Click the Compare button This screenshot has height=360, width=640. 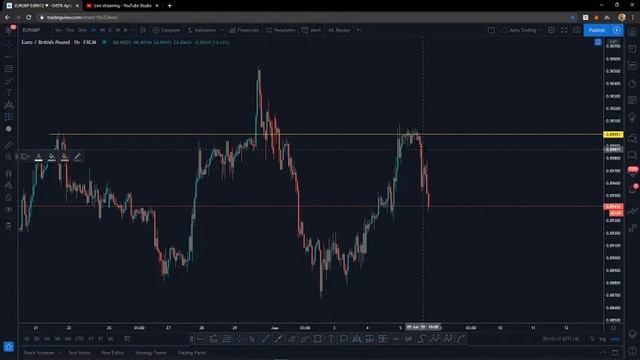(167, 30)
